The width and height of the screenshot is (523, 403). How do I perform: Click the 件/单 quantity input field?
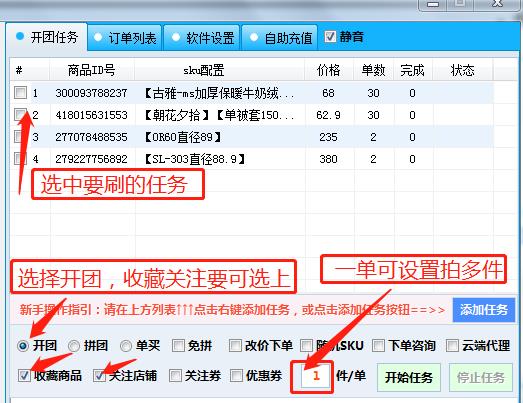[315, 376]
